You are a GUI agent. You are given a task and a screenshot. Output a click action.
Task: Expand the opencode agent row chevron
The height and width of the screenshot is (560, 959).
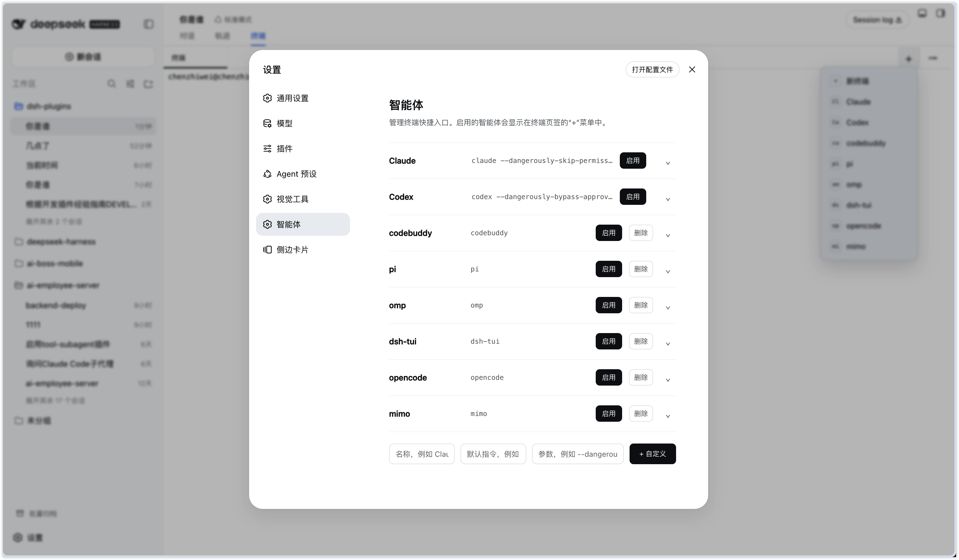(x=667, y=380)
